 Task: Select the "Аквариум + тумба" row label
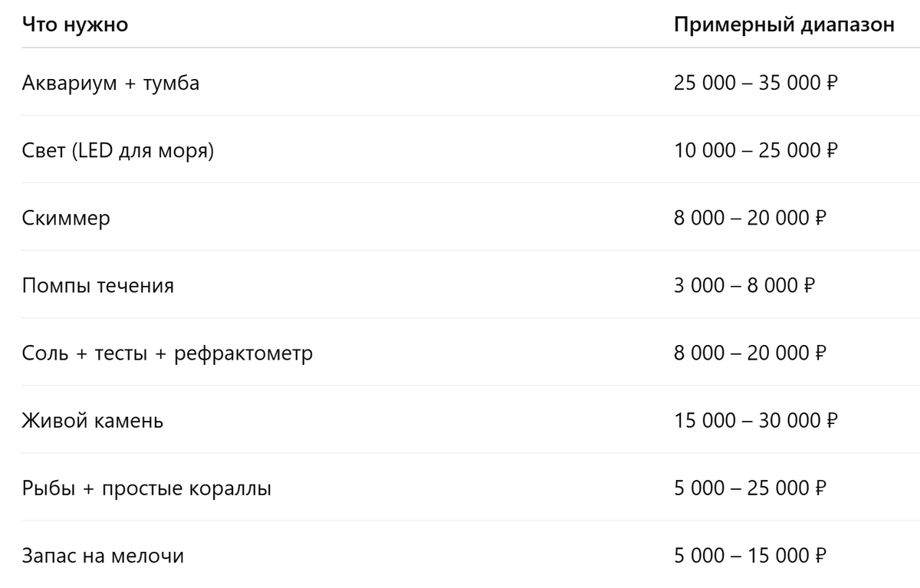[x=111, y=83]
